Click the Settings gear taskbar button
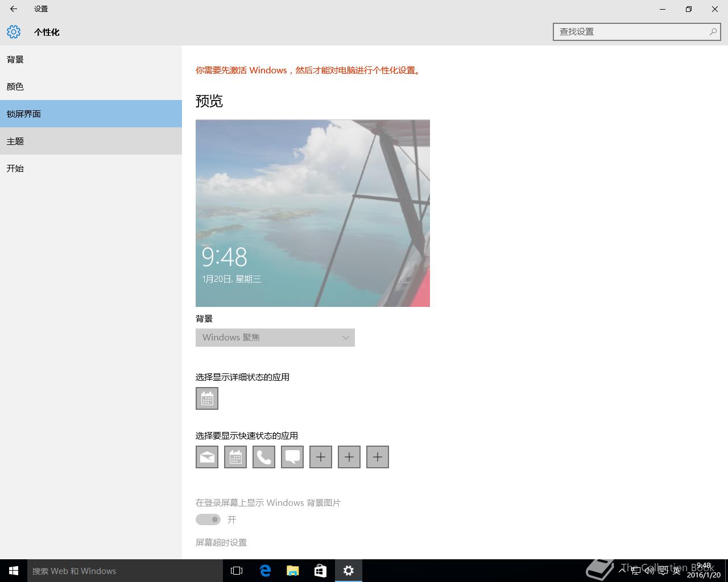This screenshot has height=582, width=728. 349,571
